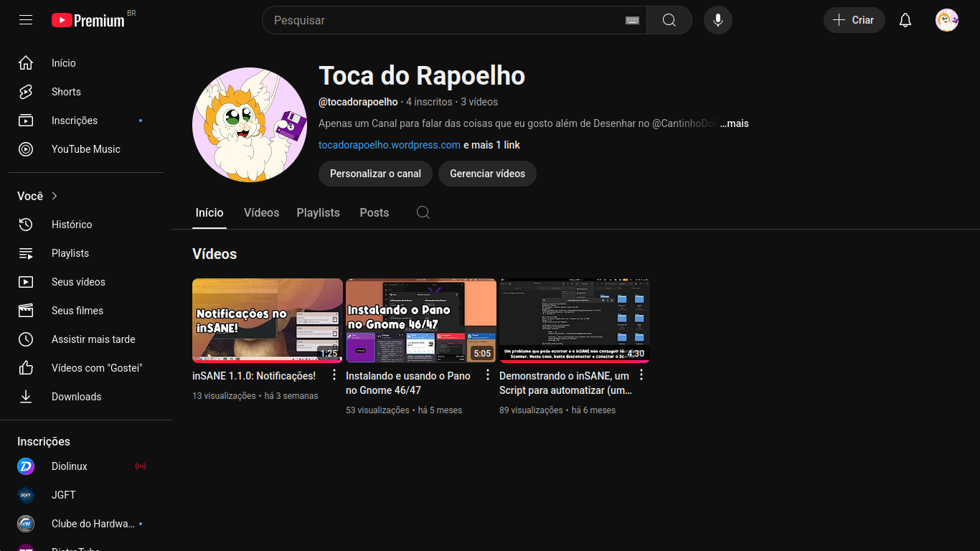This screenshot has width=980, height=551.
Task: Click the search magnifier button
Action: (x=669, y=20)
